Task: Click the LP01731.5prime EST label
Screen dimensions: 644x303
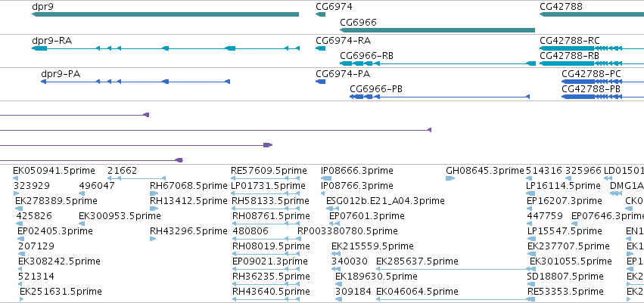Action: [268, 186]
